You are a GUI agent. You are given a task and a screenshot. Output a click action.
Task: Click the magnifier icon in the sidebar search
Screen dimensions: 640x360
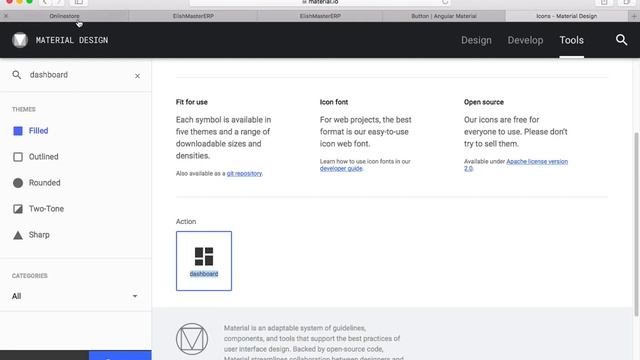(16, 75)
